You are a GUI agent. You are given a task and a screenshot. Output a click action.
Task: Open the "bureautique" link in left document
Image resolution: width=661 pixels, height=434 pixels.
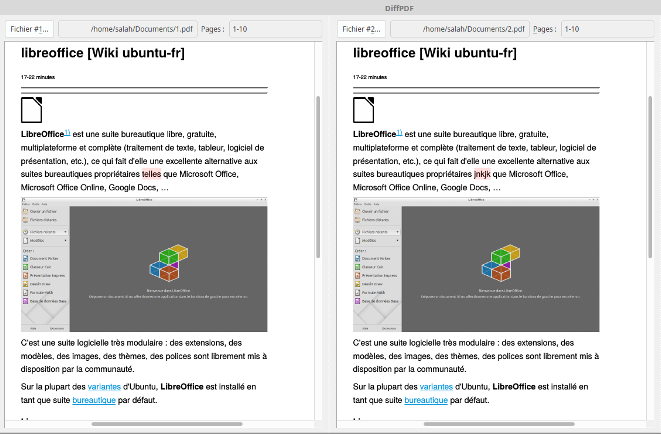click(x=94, y=400)
